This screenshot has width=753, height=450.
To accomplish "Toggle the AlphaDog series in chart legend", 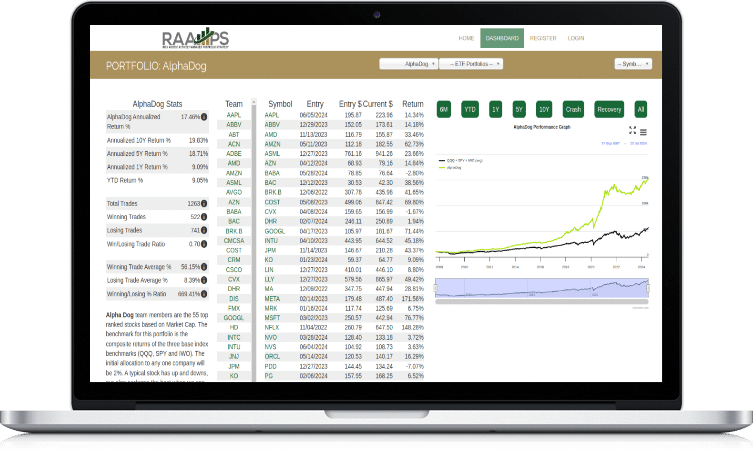I will click(453, 167).
